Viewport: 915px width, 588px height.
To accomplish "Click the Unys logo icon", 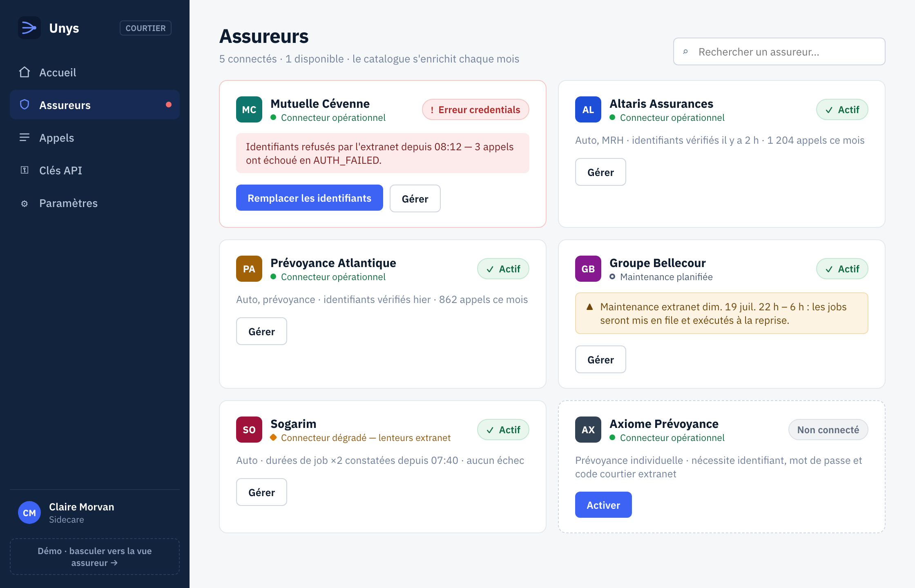I will coord(29,28).
